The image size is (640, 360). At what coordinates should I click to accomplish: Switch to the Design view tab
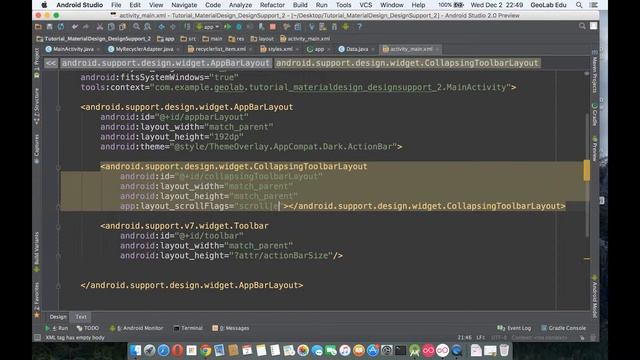58,317
